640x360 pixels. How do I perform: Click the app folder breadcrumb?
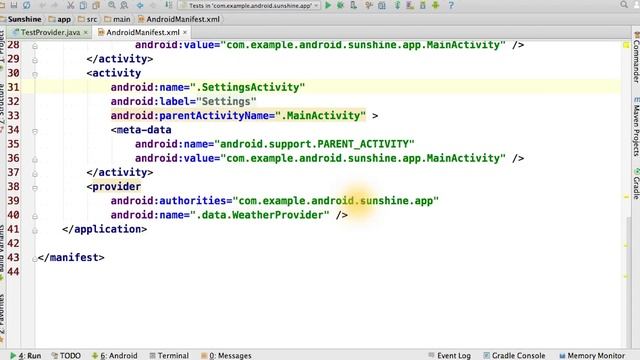(x=60, y=19)
